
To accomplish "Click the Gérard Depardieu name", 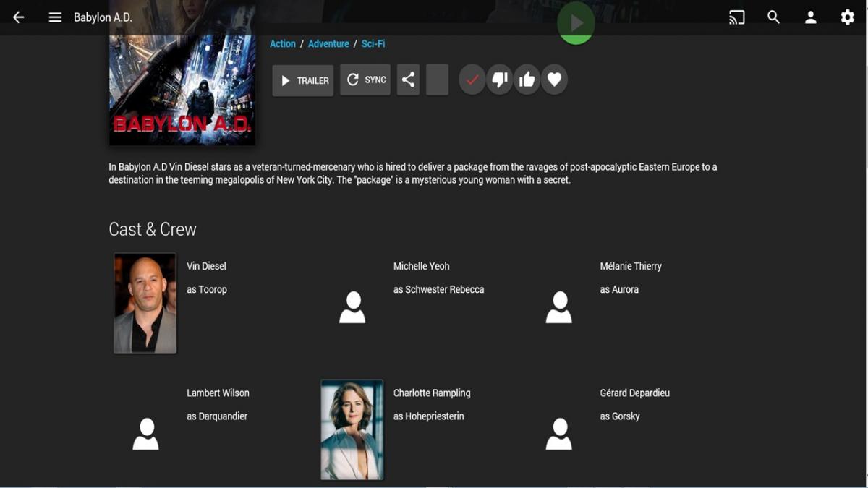I will pyautogui.click(x=635, y=393).
